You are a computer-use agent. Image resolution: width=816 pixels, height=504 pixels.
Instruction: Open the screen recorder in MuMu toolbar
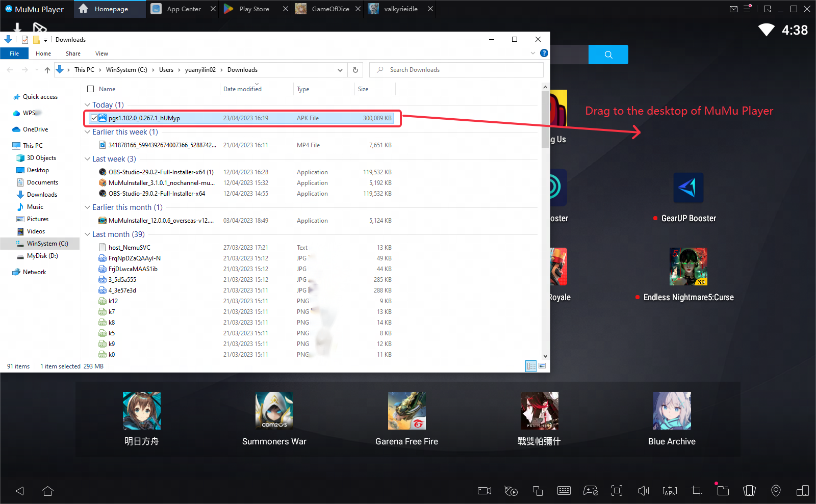tap(484, 491)
